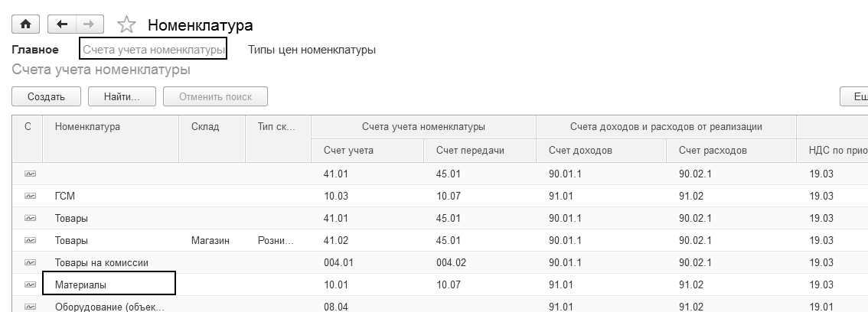Add page to favorites with star icon
The width and height of the screenshot is (868, 312).
coord(127,25)
